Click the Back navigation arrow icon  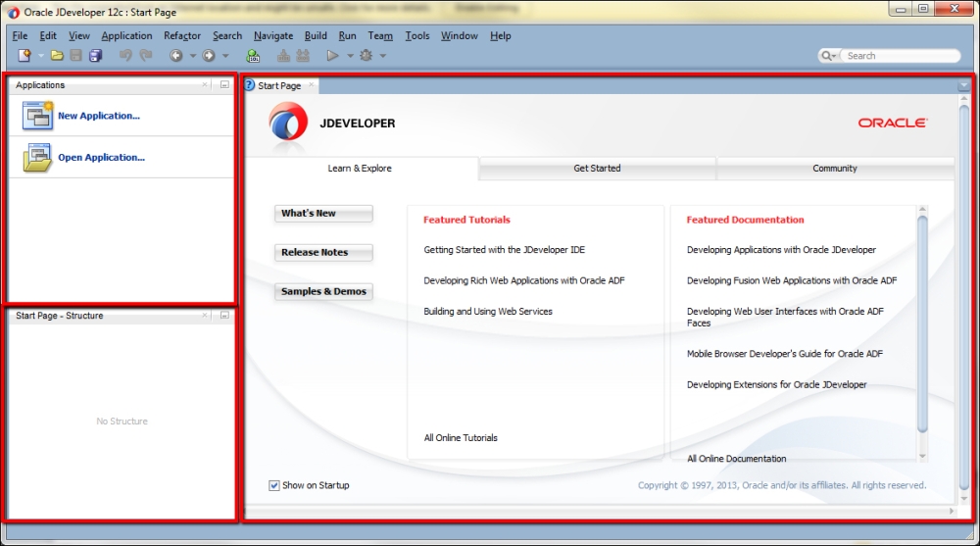pyautogui.click(x=176, y=56)
